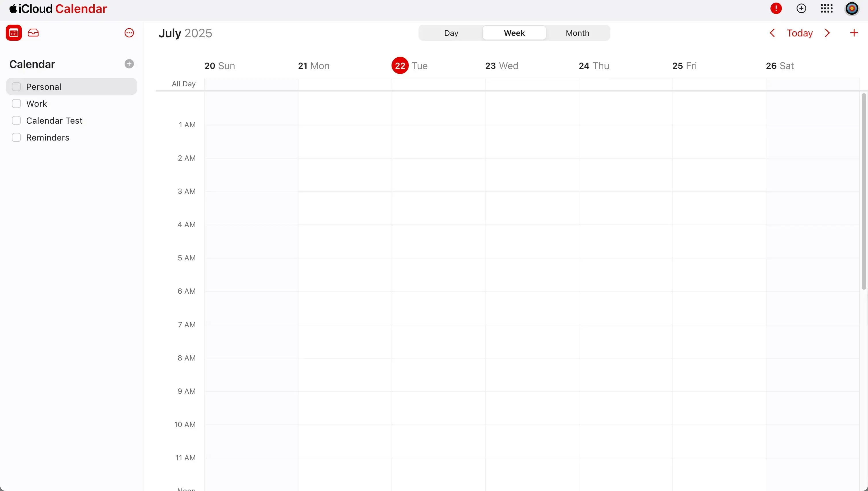Check the Calendar Test calendar
Image resolution: width=868 pixels, height=491 pixels.
coord(17,120)
